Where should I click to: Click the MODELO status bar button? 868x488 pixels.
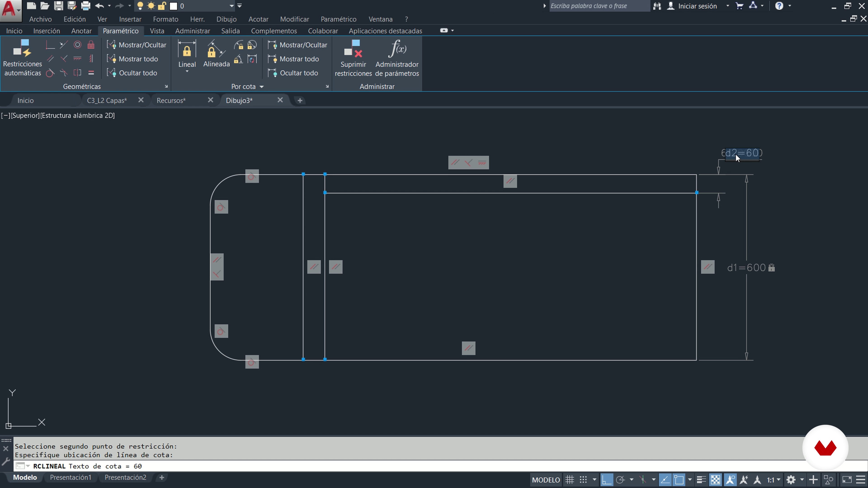pyautogui.click(x=546, y=480)
